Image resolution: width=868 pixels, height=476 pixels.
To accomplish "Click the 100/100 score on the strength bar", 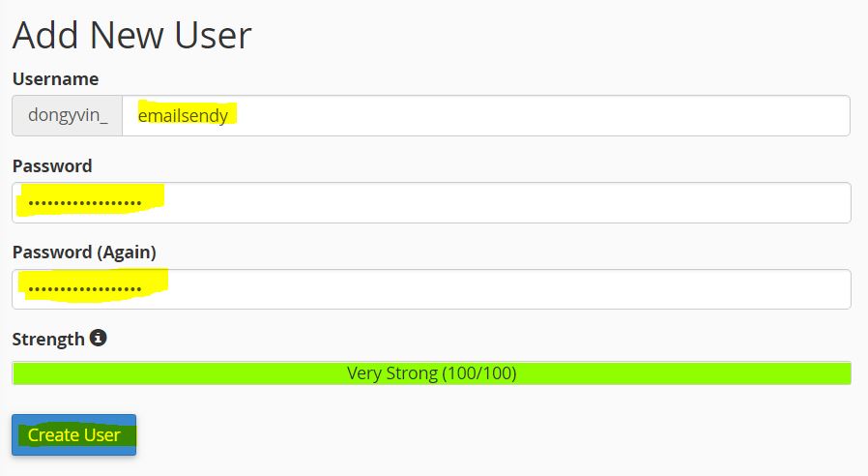I will pyautogui.click(x=479, y=373).
